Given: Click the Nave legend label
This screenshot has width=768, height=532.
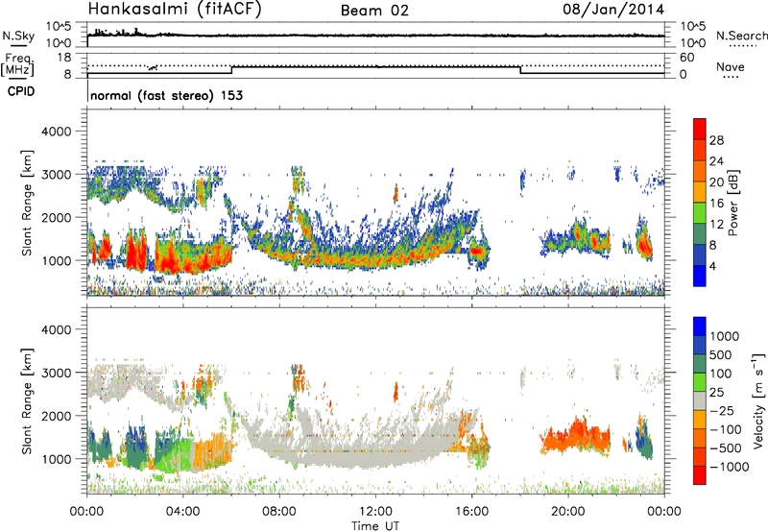Looking at the screenshot, I should click(x=731, y=66).
